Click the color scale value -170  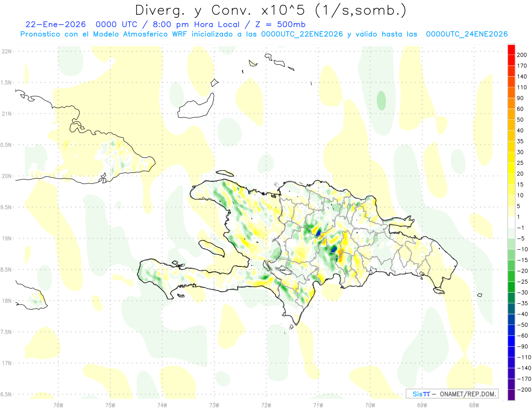click(524, 379)
